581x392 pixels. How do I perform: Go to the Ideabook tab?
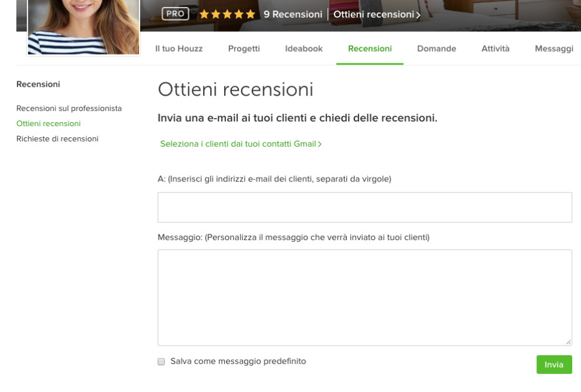[x=304, y=49]
